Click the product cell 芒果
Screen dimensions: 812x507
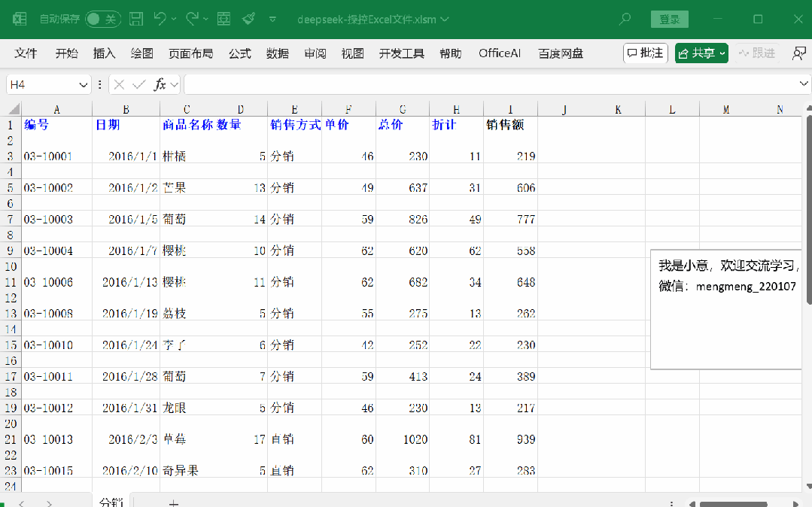187,187
